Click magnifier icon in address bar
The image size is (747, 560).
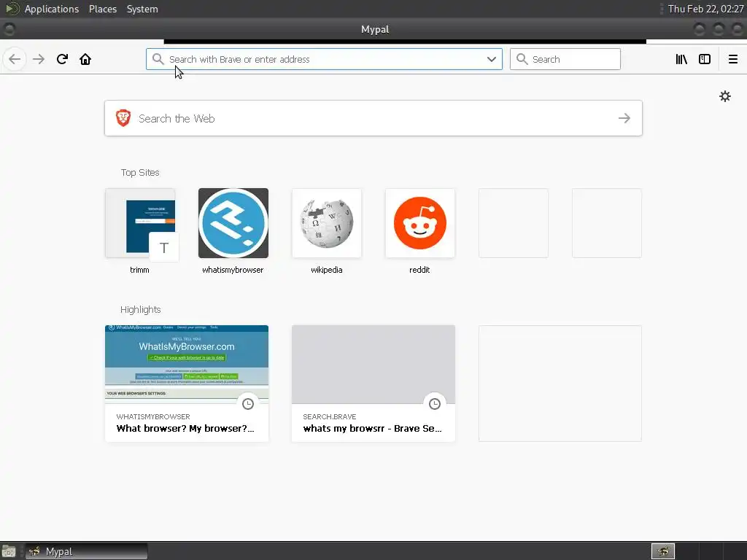(x=158, y=59)
